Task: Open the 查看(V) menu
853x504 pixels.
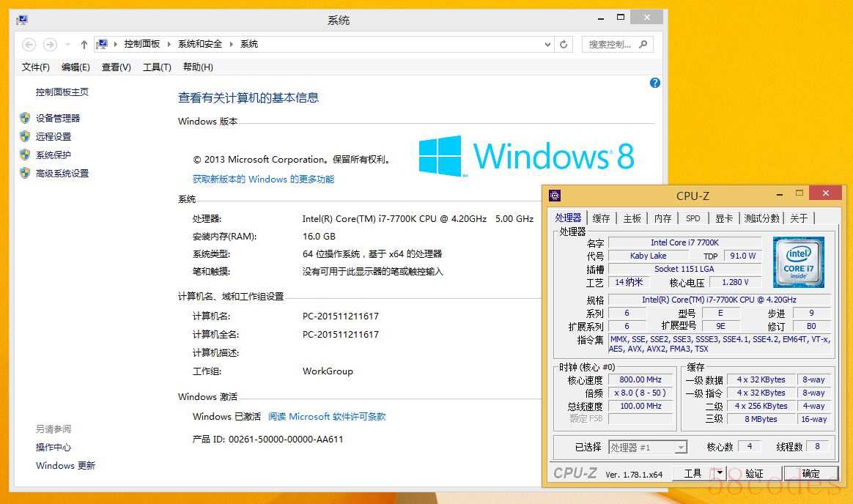Action: pyautogui.click(x=117, y=67)
